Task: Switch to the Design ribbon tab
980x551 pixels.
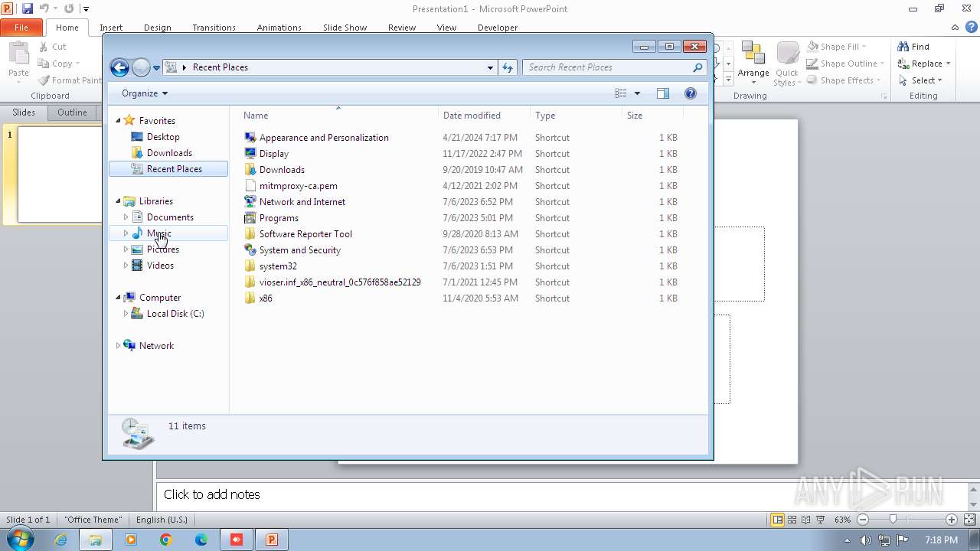Action: 157,28
